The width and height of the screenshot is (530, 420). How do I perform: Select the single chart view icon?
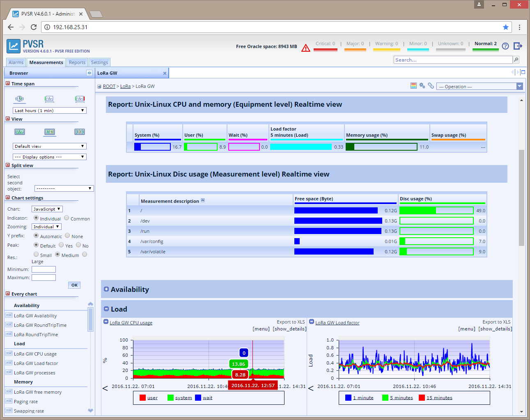(x=20, y=132)
